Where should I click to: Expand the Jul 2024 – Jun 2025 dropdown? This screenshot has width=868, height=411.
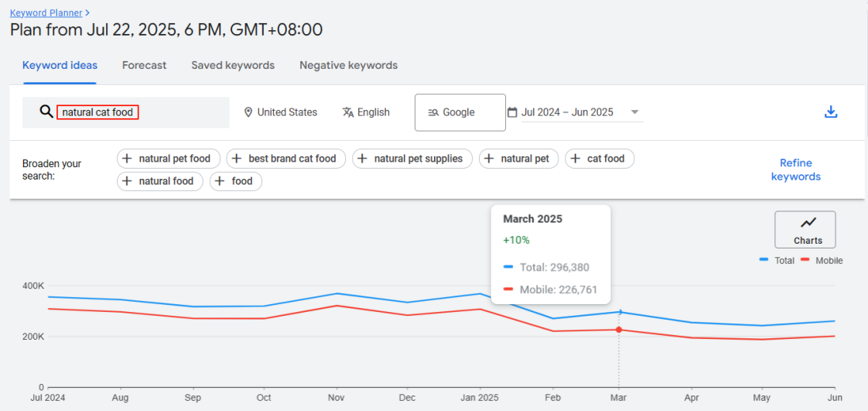click(634, 112)
